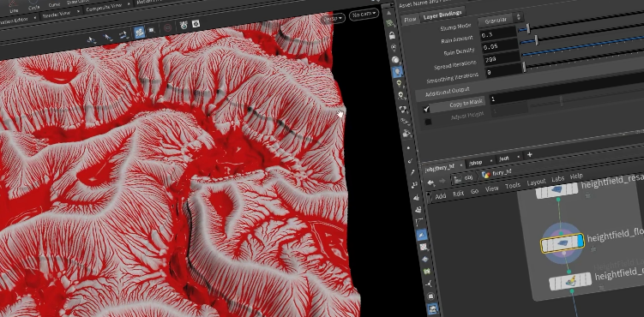Click the leftmost arrow select icon in viewport toolbar
This screenshot has height=317, width=644.
coord(91,40)
